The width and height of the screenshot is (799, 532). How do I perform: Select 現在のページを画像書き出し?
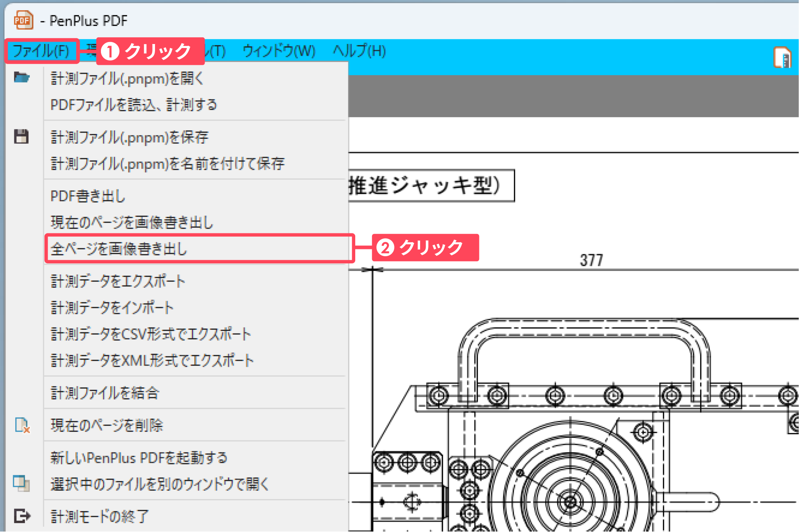click(x=132, y=223)
